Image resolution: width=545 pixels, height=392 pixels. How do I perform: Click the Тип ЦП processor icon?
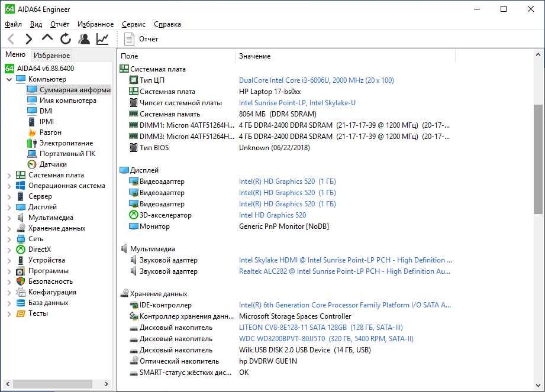[x=134, y=80]
